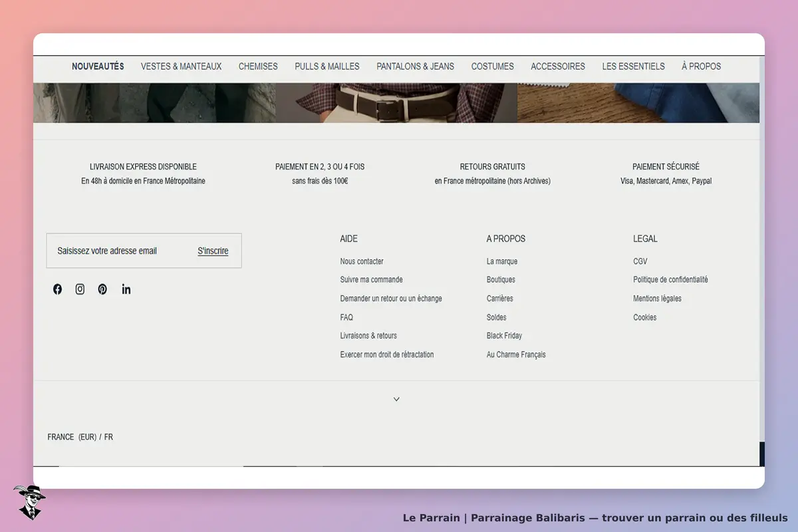Click the Retours Gratuits text
Image resolution: width=798 pixels, height=532 pixels.
point(493,166)
